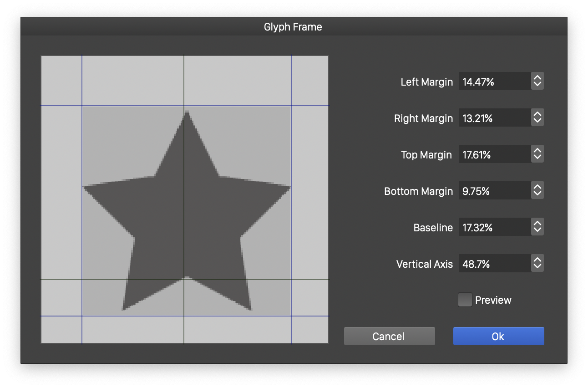Enable the Preview checkbox
Viewport: 588px width, 388px height.
click(x=465, y=300)
